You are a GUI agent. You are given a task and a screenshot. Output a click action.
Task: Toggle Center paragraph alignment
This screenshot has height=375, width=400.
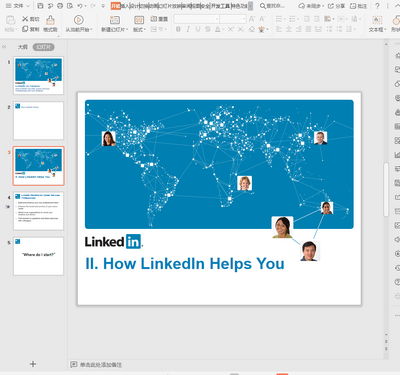[x=289, y=29]
